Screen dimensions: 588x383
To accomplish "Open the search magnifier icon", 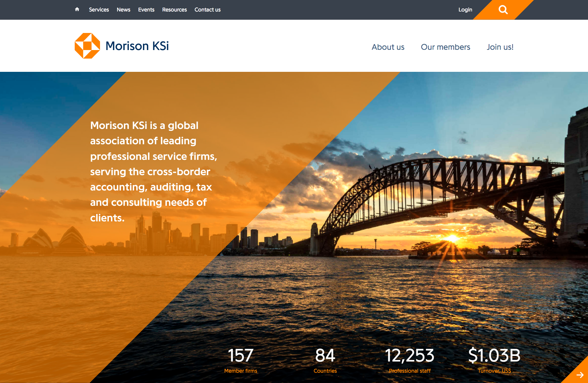I will (503, 10).
